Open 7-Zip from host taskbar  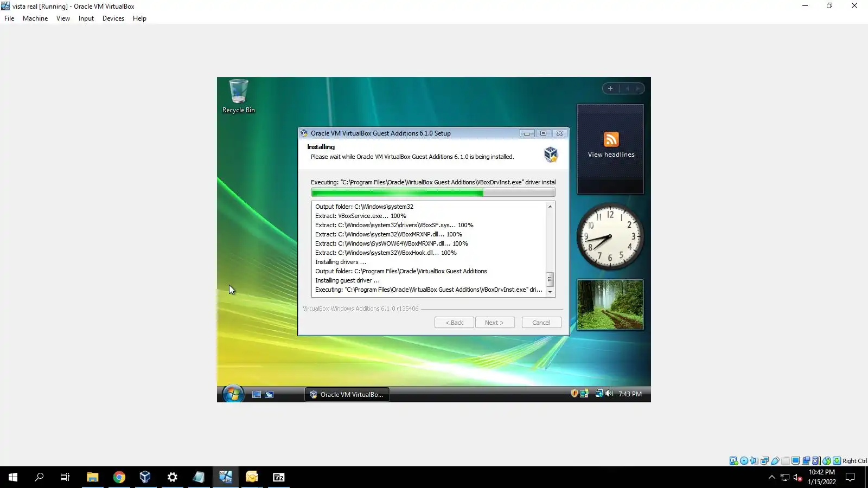click(278, 477)
